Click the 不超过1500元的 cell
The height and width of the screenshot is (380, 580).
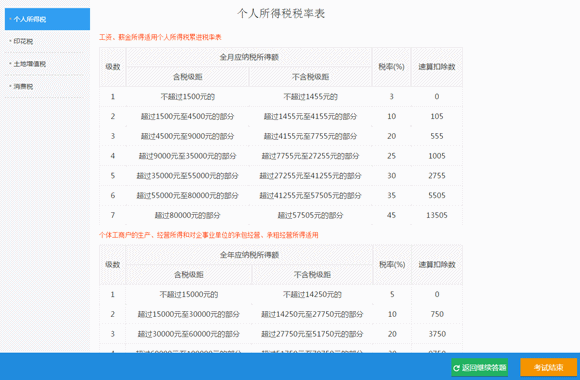point(188,97)
